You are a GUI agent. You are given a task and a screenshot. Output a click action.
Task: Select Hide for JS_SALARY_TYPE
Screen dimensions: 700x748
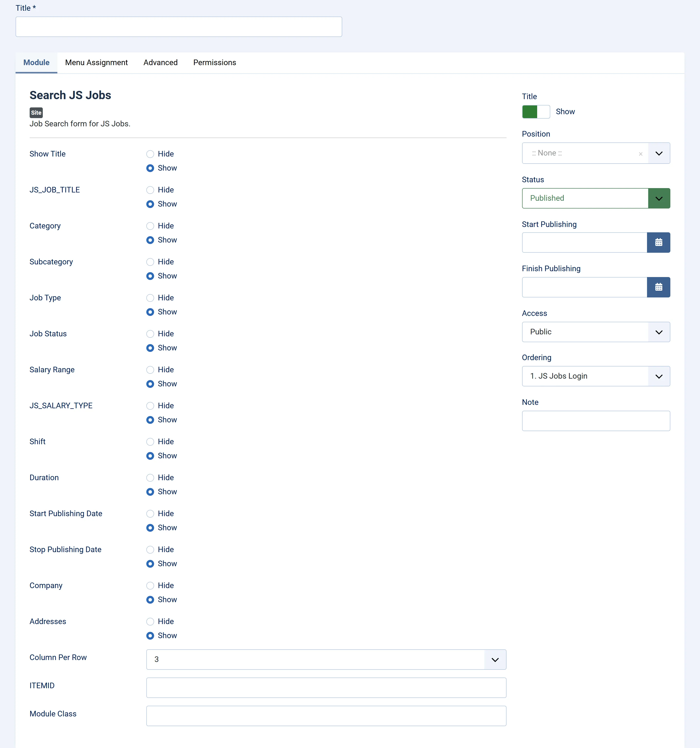[150, 406]
